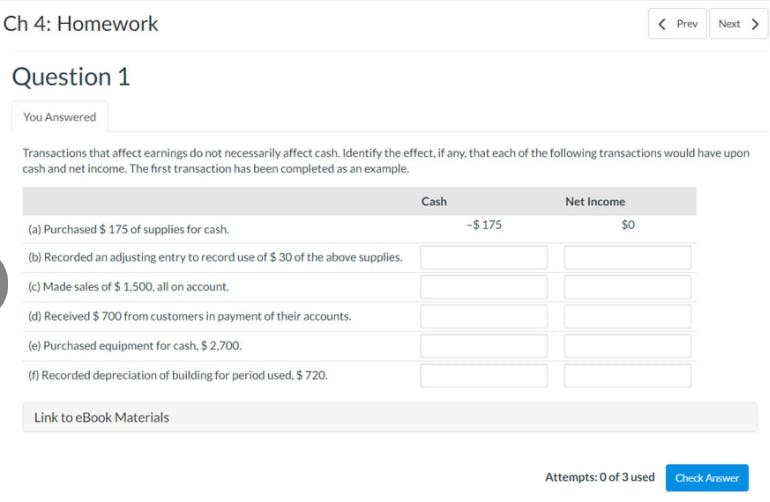Click Cash field for supplies adjusting entry (b)

coord(484,257)
